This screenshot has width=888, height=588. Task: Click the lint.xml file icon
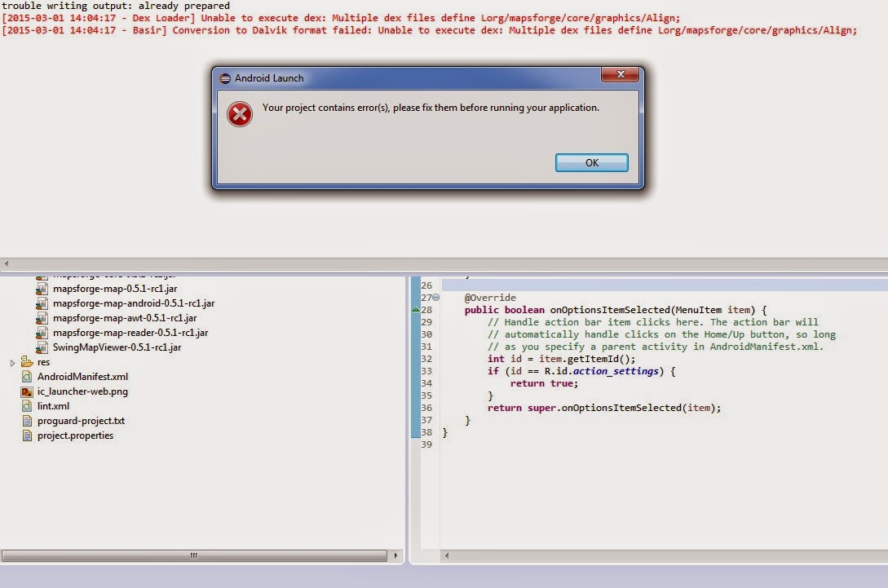point(27,406)
